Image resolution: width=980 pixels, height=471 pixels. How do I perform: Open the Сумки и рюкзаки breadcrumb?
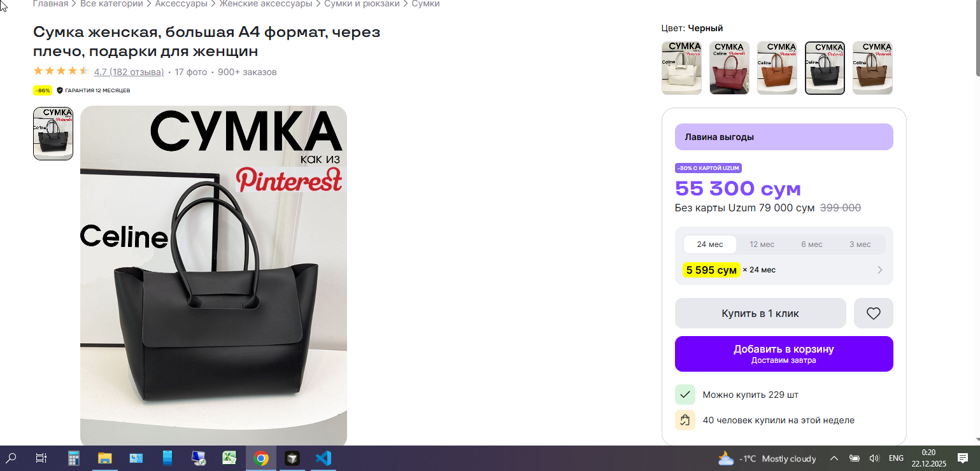[x=362, y=4]
